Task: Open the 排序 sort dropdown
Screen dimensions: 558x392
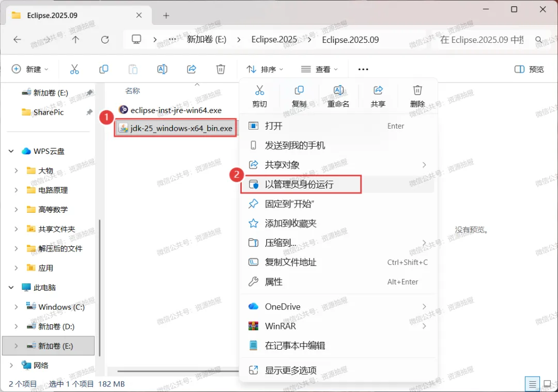Action: [x=265, y=69]
